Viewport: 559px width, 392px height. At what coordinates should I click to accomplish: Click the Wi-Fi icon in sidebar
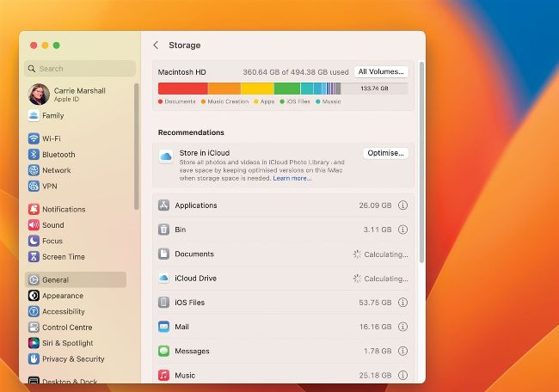coord(34,138)
